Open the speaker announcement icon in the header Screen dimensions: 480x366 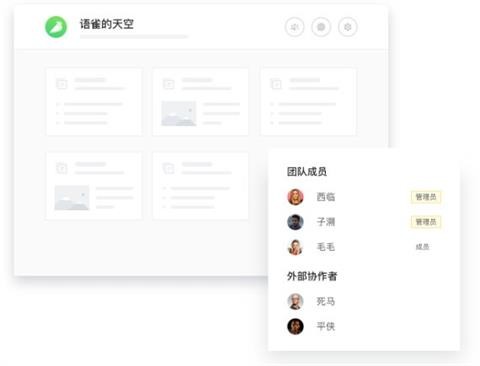coord(294,27)
